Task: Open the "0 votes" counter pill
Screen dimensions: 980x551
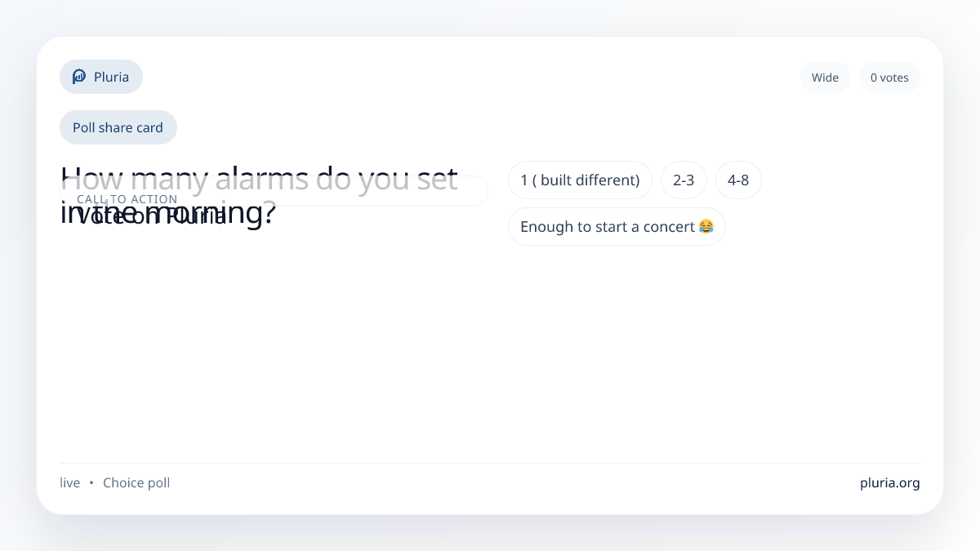Action: coord(889,78)
